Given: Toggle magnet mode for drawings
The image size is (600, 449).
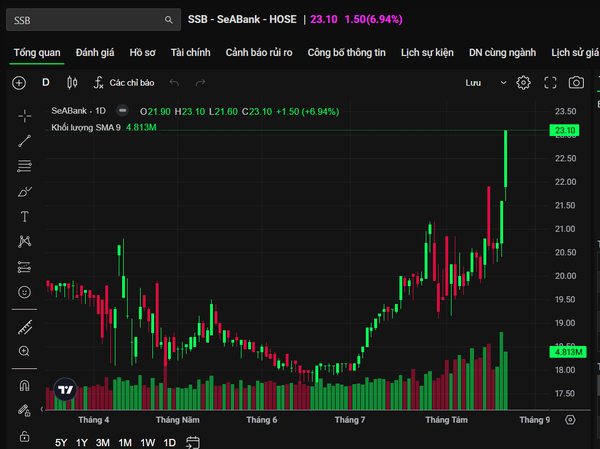Looking at the screenshot, I should click(x=24, y=385).
